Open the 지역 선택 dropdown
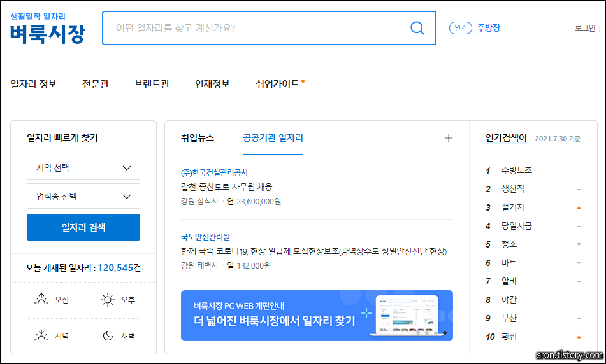Image resolution: width=606 pixels, height=364 pixels. click(83, 167)
